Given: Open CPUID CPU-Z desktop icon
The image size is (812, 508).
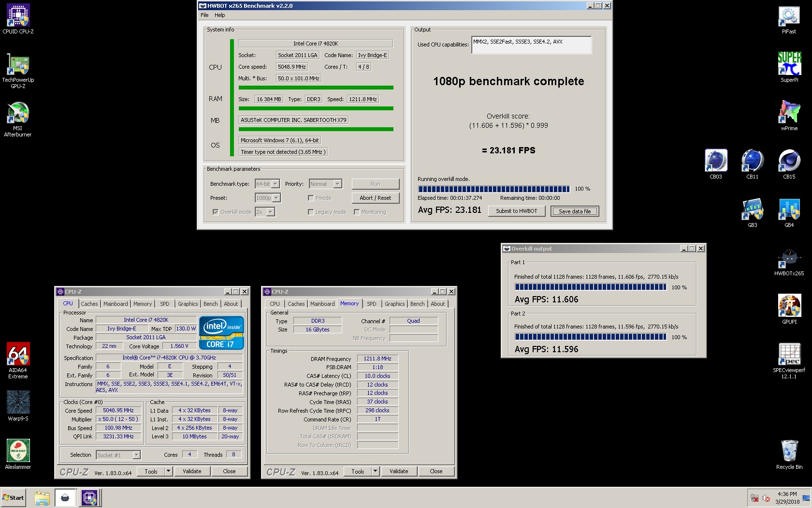Looking at the screenshot, I should pyautogui.click(x=18, y=19).
